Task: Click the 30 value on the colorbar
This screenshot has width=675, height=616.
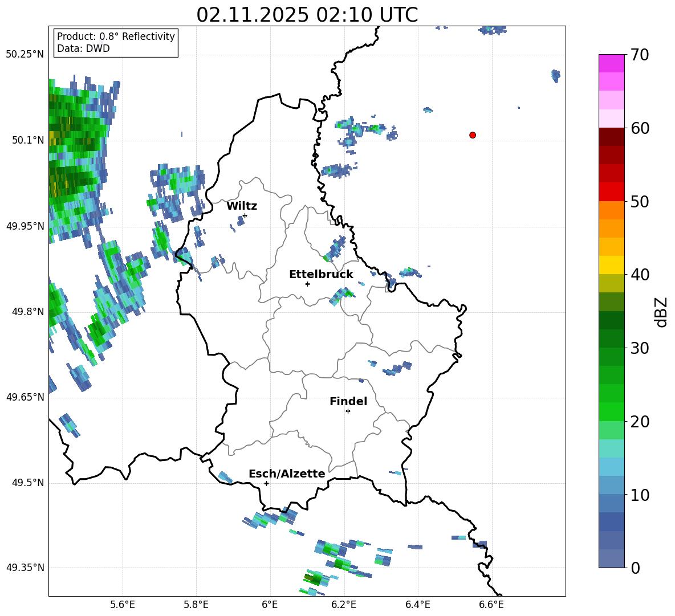Action: point(639,348)
